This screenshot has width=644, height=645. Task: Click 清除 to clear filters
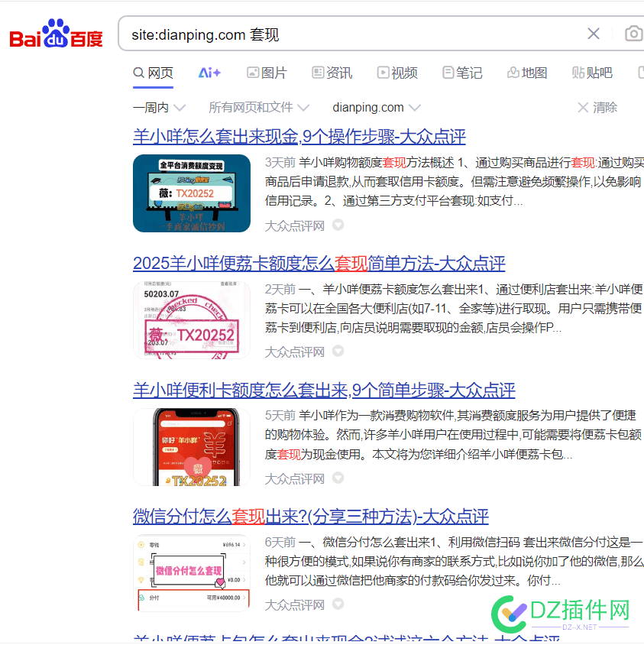click(x=597, y=108)
